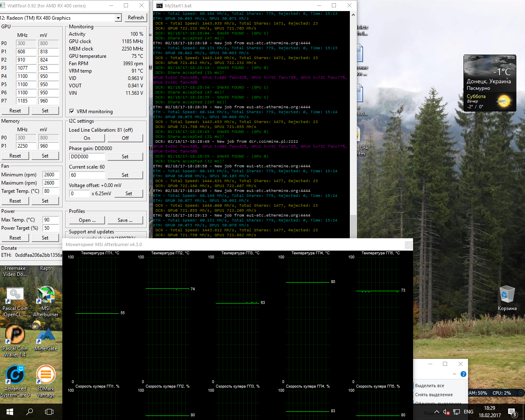Click the sun icon in the weather widget
The image size is (525, 420).
[x=504, y=101]
